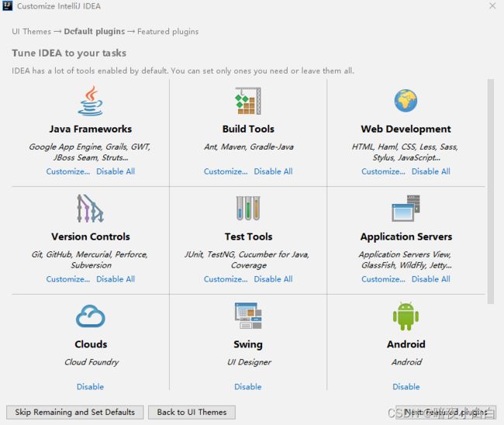Open Customize for Test Tools

tap(226, 279)
